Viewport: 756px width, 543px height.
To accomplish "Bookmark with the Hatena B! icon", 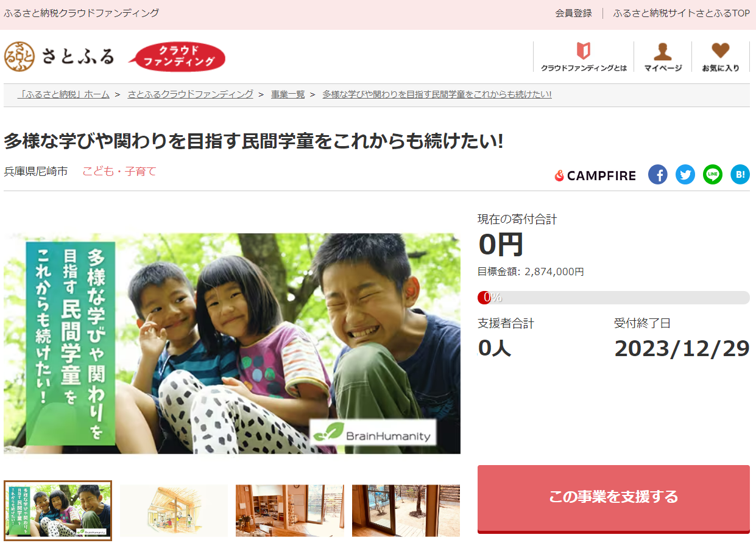I will tap(740, 175).
